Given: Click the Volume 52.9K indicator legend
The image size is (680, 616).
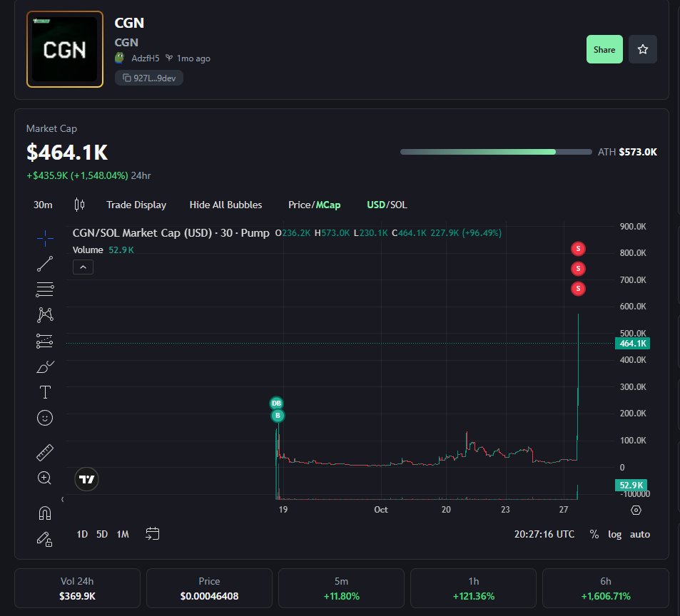Looking at the screenshot, I should click(103, 250).
